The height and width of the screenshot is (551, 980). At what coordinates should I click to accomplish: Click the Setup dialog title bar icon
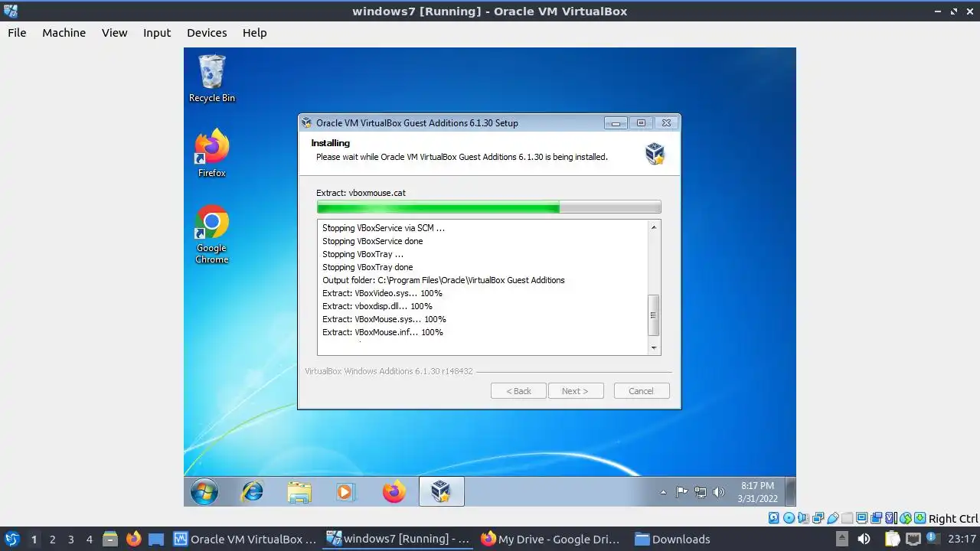point(307,122)
